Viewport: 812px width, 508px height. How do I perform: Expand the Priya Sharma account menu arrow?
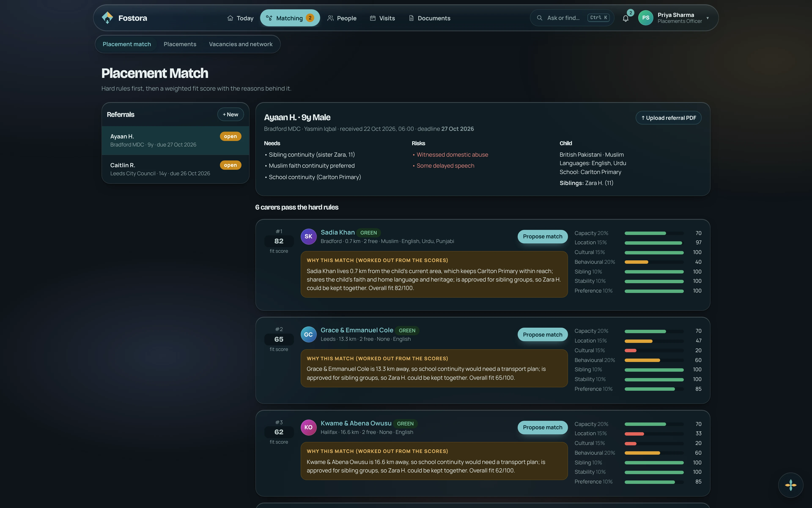708,18
